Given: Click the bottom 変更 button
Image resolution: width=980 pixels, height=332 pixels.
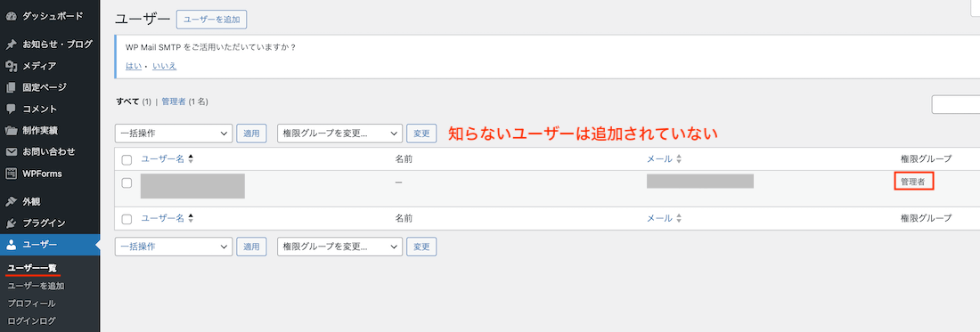Looking at the screenshot, I should tap(422, 247).
